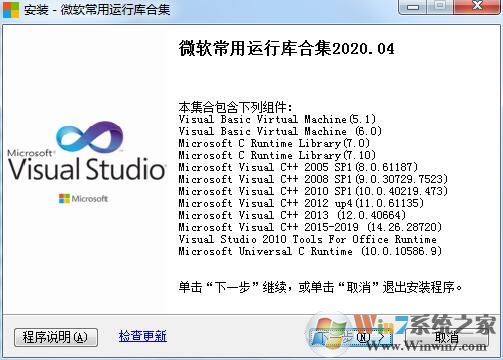Click Visual C++ 2012 up4 entry
Viewport: 503px width, 360px height.
point(301,203)
